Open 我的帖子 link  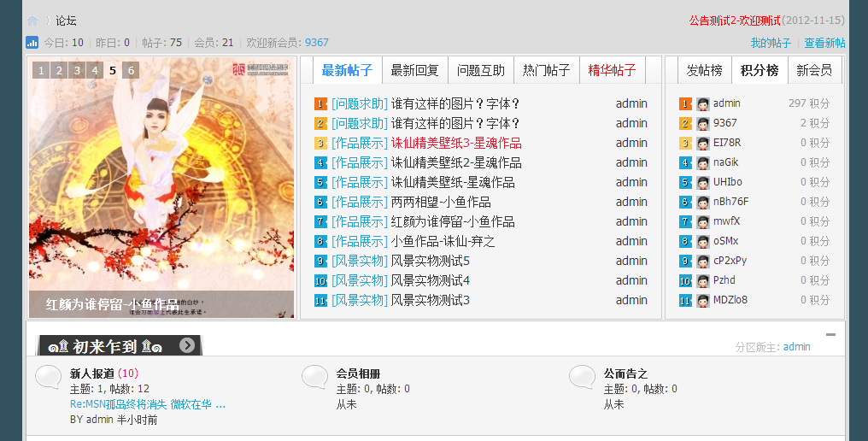771,43
